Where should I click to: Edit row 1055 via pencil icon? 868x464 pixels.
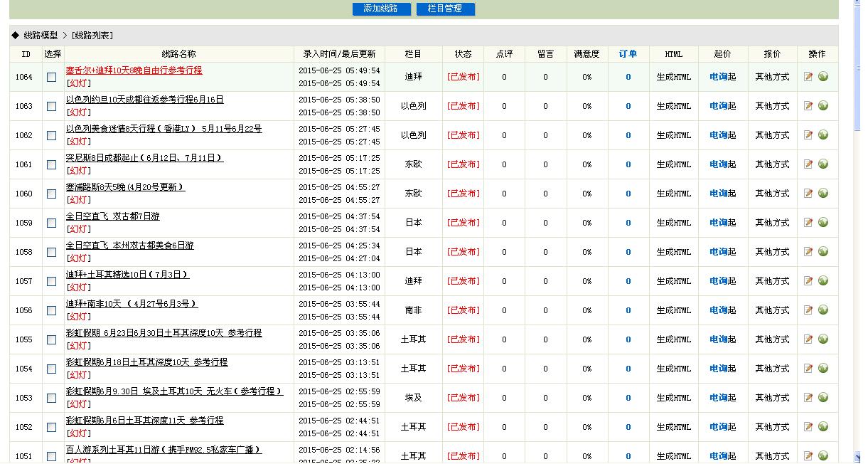click(808, 339)
